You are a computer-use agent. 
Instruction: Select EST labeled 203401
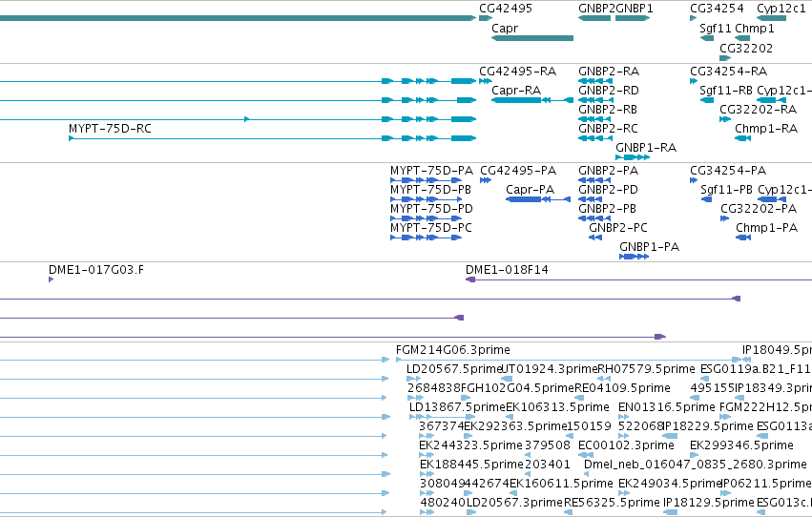pos(548,465)
